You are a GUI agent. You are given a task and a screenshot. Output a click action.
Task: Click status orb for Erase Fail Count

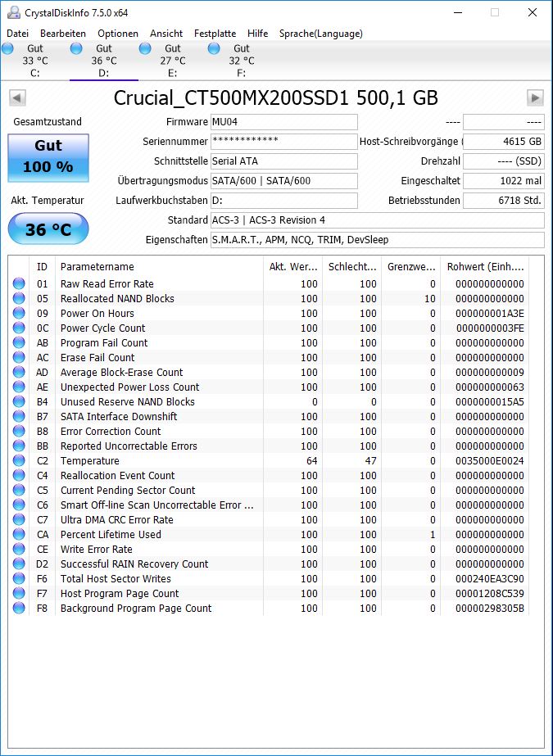[19, 357]
